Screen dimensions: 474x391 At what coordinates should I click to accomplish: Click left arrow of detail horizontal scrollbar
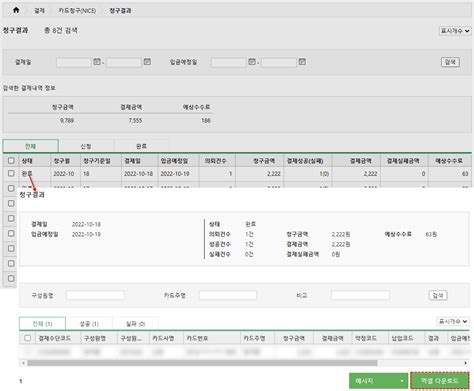[23, 363]
